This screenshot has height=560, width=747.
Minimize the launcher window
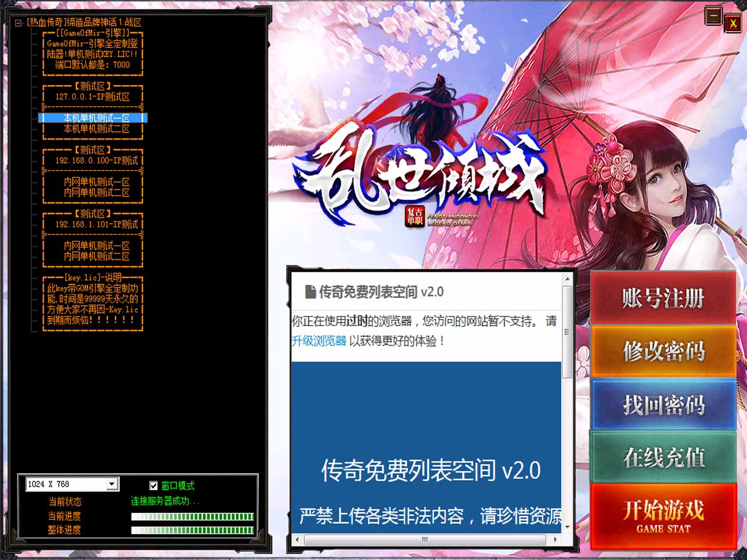[713, 15]
